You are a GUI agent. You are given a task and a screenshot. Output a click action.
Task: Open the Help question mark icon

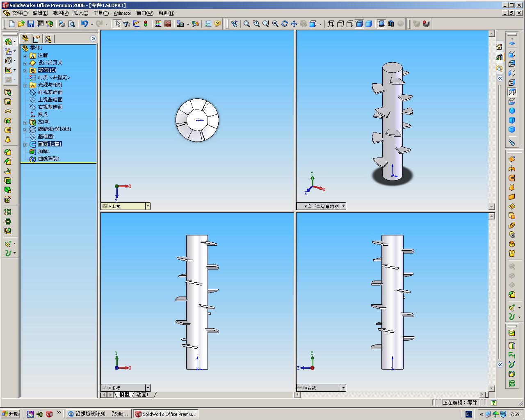tap(217, 24)
